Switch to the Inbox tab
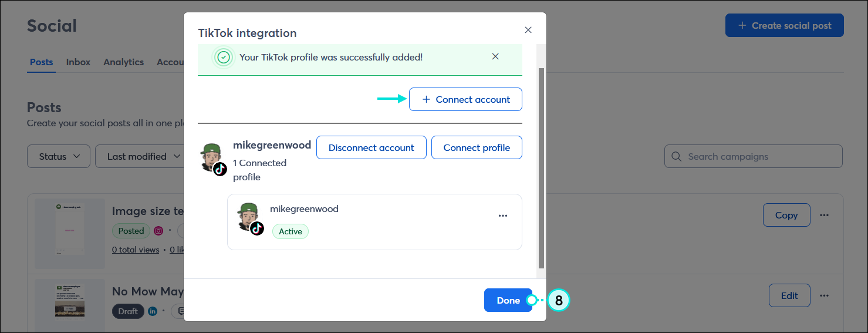The width and height of the screenshot is (868, 333). 78,62
